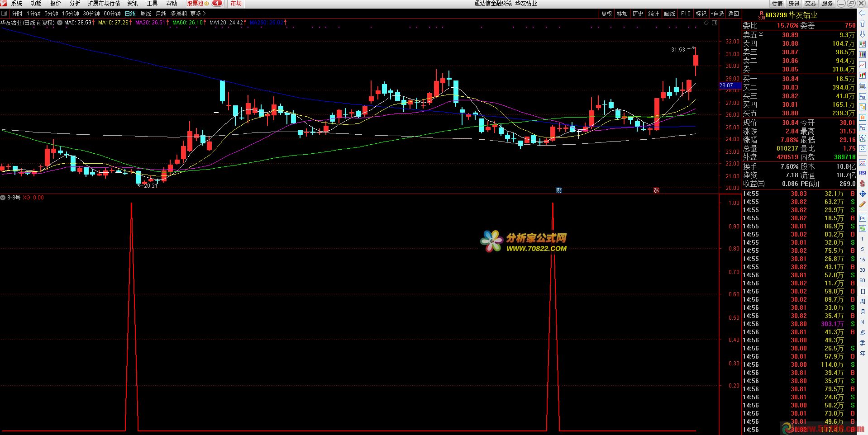Click the 涨 marker on the chart
The width and height of the screenshot is (868, 435).
point(656,190)
